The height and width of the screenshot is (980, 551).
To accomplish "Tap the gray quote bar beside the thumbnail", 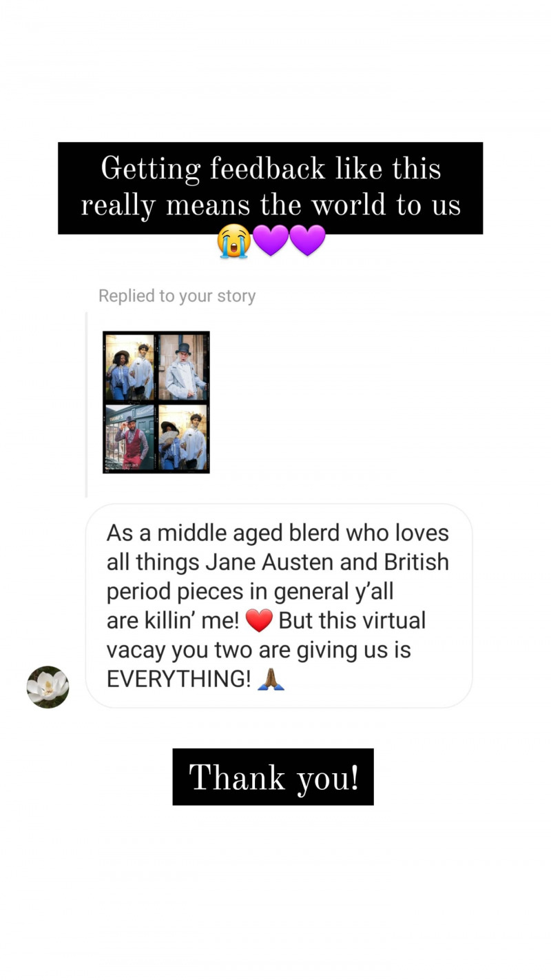I will tap(86, 405).
